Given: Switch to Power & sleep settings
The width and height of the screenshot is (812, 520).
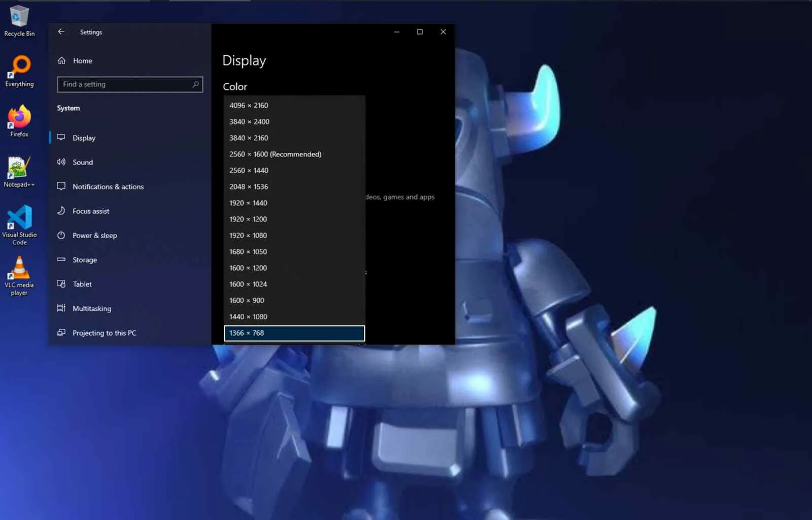Looking at the screenshot, I should (130, 235).
